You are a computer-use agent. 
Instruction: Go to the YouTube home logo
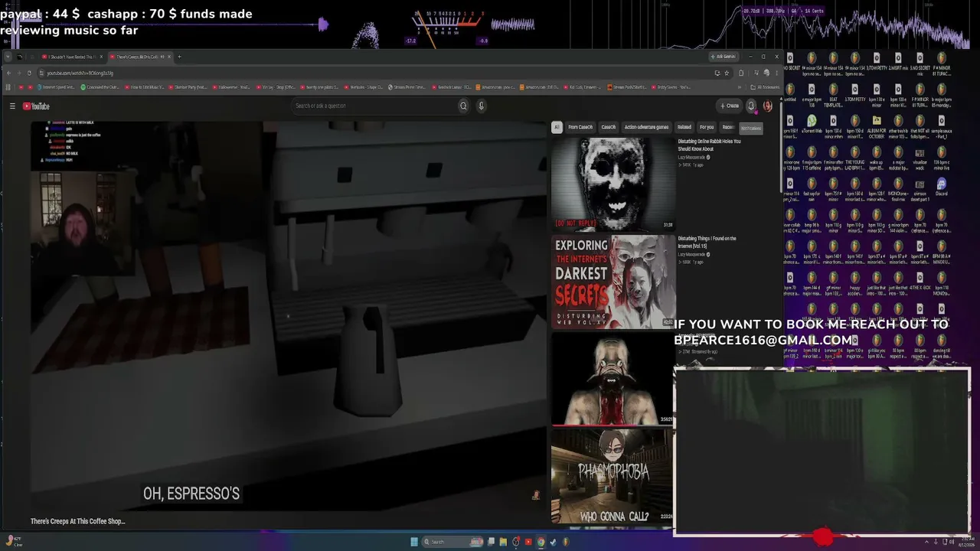tap(36, 106)
